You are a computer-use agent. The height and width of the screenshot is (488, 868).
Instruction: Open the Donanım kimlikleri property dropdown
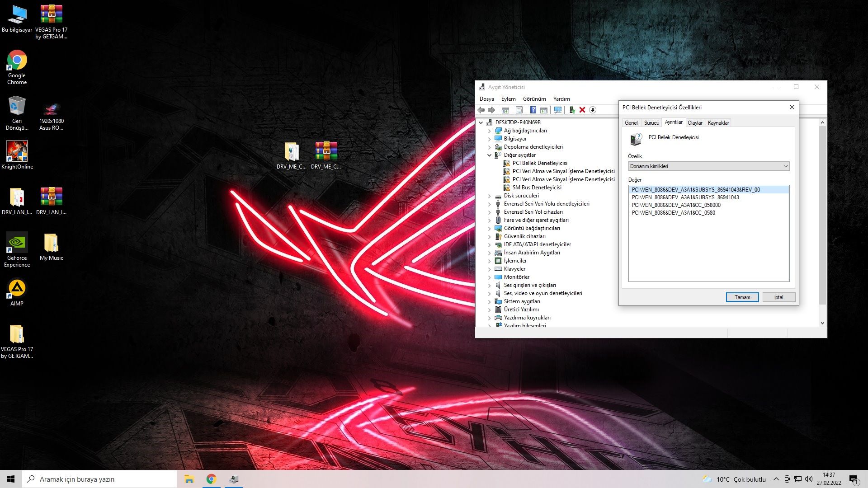coord(708,166)
